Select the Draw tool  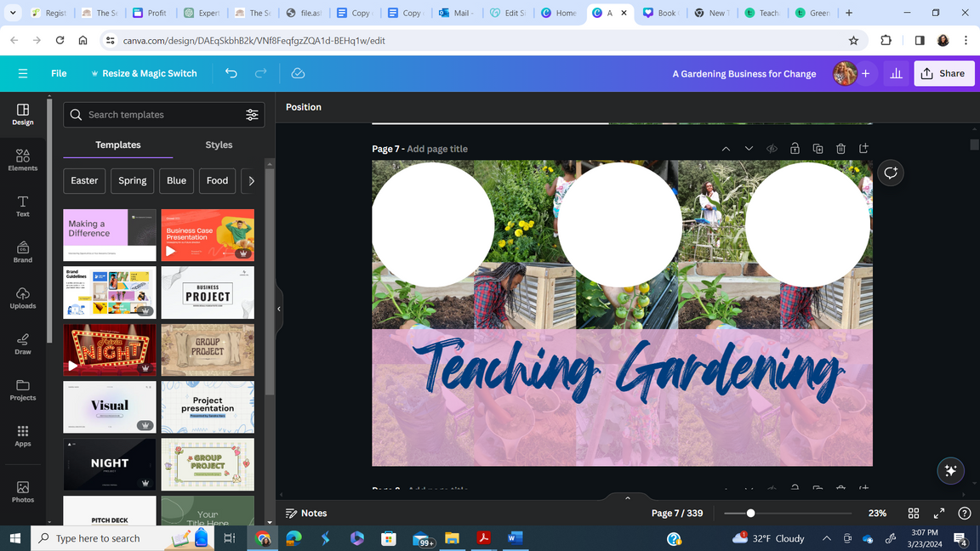(22, 344)
